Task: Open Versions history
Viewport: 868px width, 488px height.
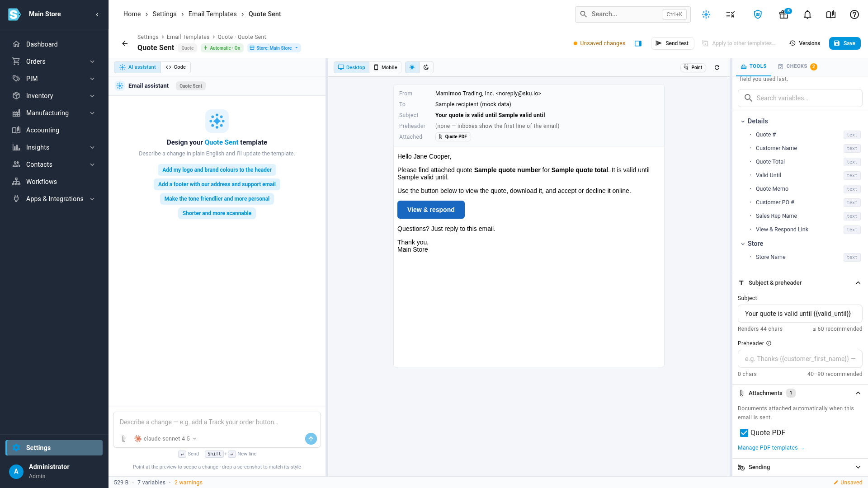Action: pos(805,43)
